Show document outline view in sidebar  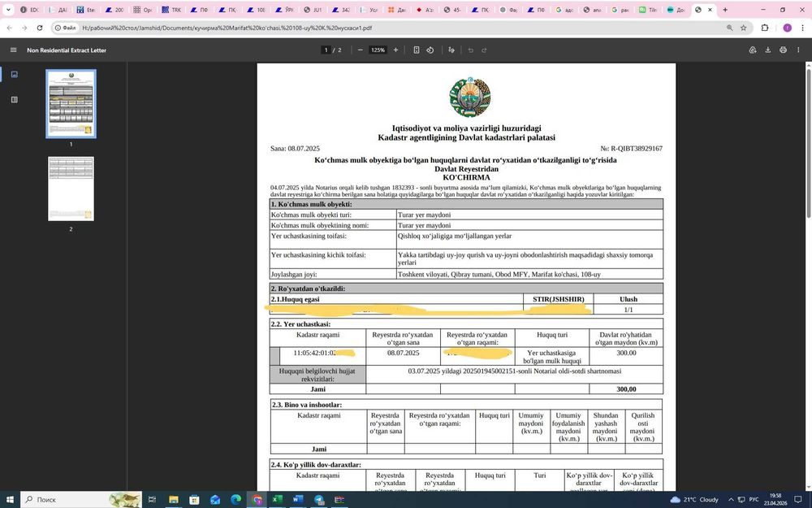click(14, 99)
